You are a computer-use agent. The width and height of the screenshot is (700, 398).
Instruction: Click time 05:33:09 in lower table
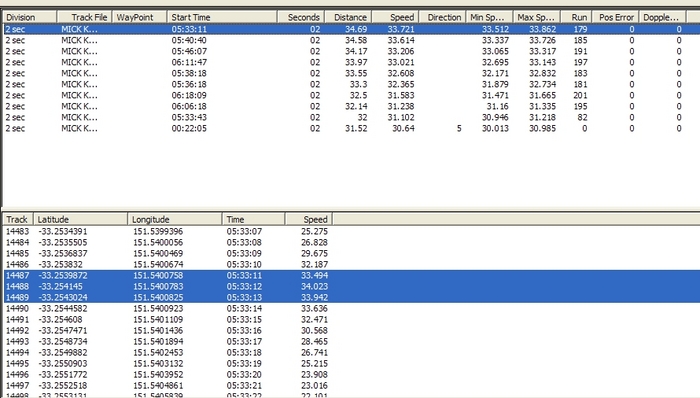tap(244, 253)
